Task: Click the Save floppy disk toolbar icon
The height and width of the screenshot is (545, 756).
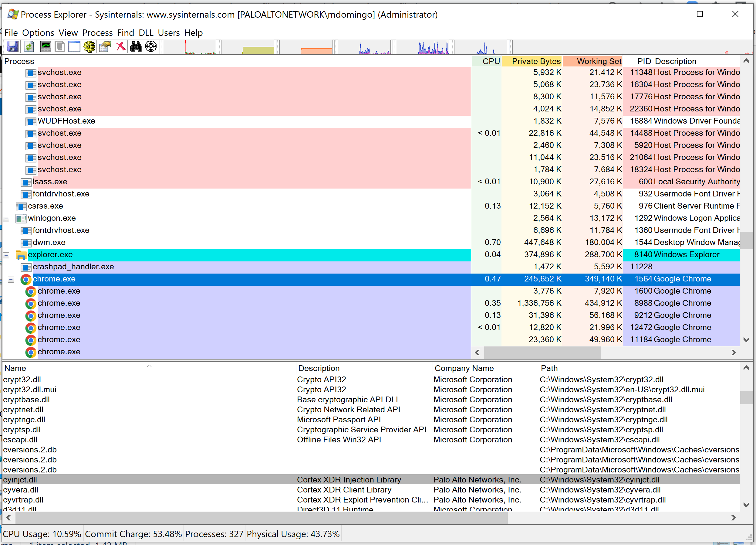Action: tap(13, 46)
